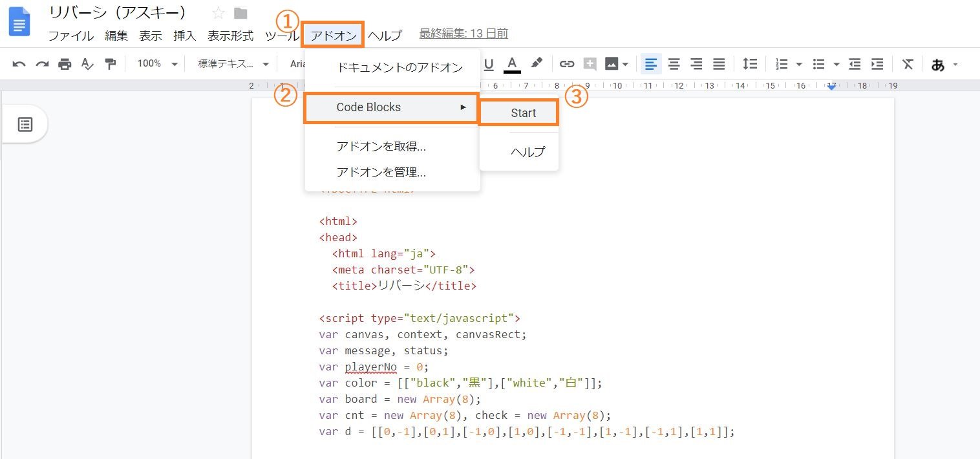Open the ツール menu
This screenshot has height=459, width=980.
[281, 36]
